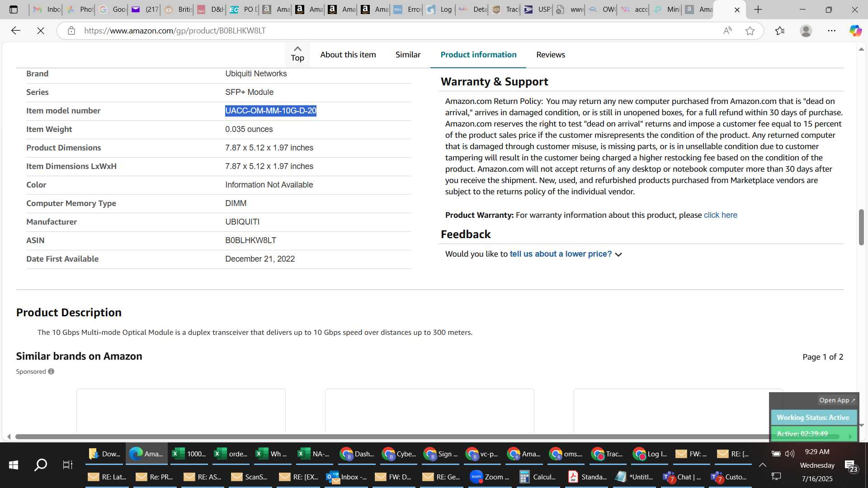Show hidden system tray icons
This screenshot has width=868, height=488.
(x=762, y=465)
